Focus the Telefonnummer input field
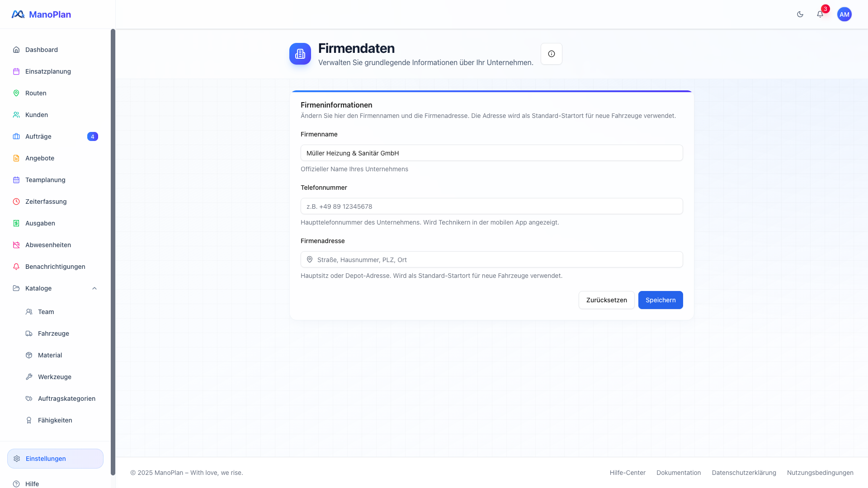 pos(491,206)
